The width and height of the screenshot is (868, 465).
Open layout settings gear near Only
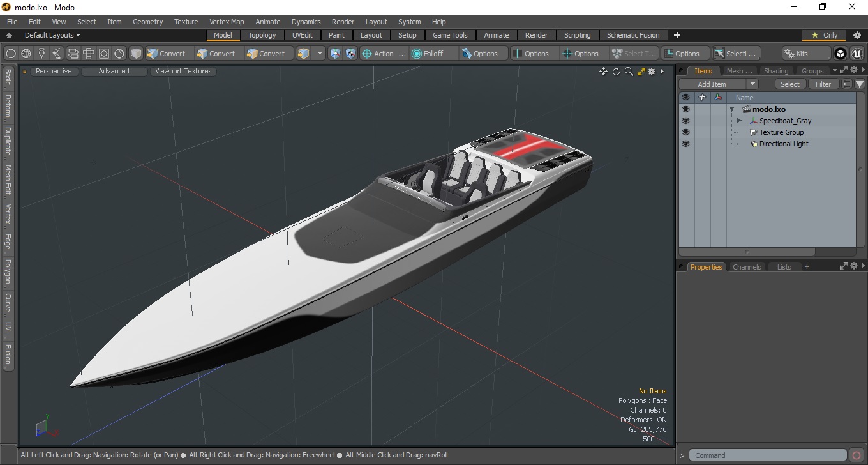(857, 35)
